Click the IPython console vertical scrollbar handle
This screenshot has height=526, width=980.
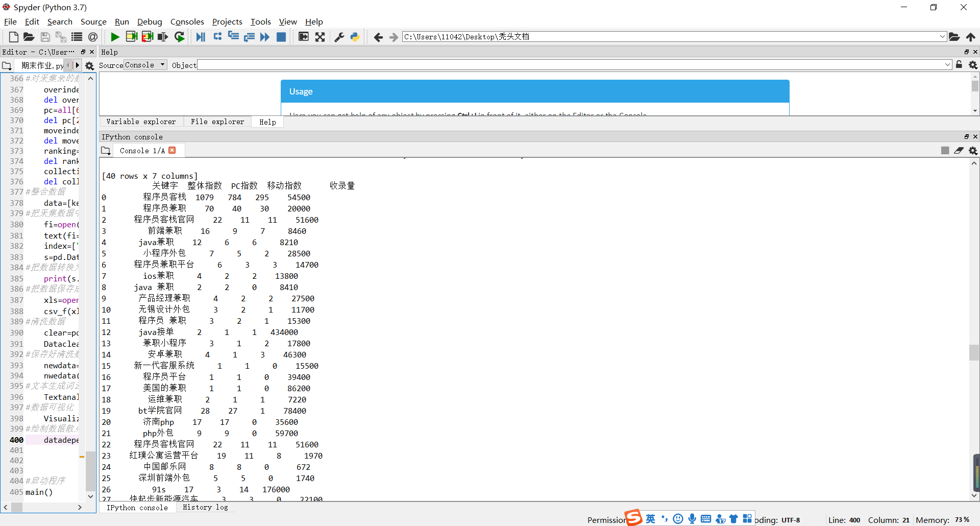[974, 352]
